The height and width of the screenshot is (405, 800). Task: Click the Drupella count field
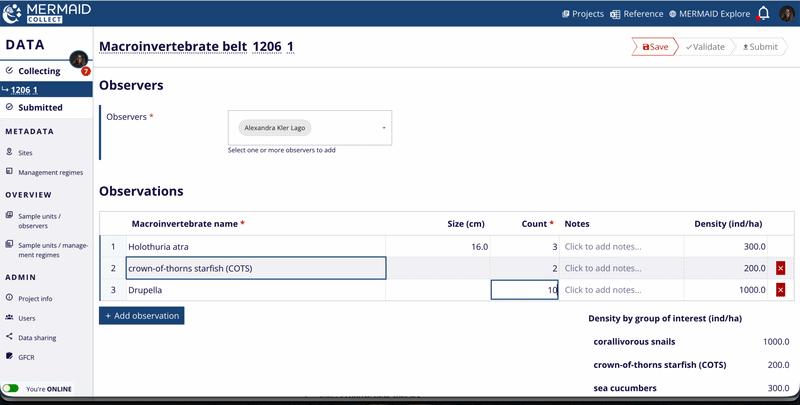524,290
